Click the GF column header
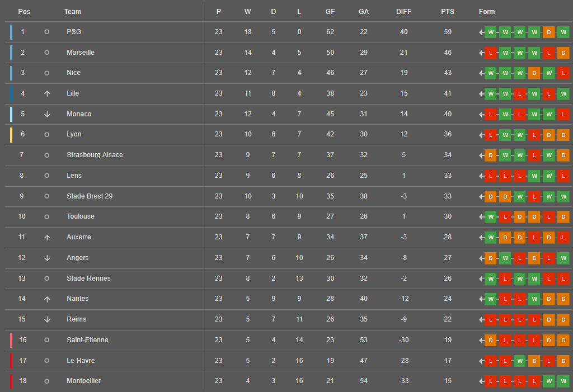The image size is (573, 392). point(330,12)
